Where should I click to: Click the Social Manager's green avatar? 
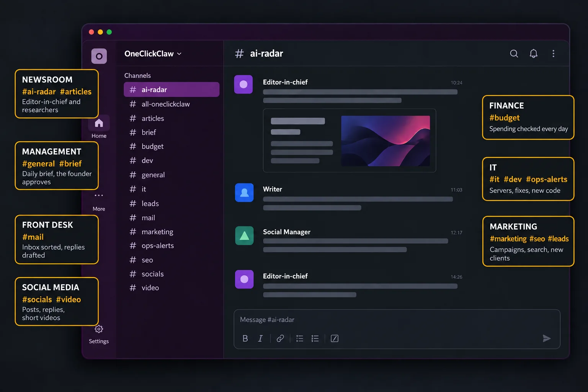click(x=244, y=235)
